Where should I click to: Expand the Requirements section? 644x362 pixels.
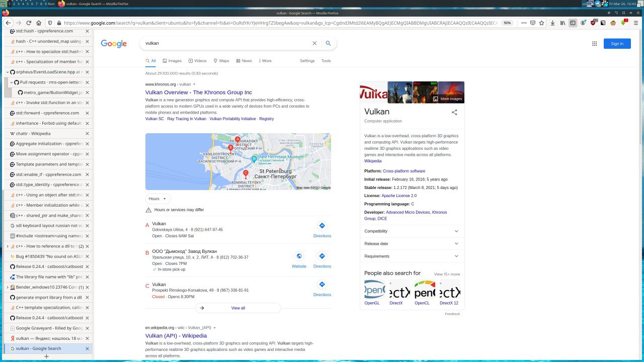tap(412, 256)
